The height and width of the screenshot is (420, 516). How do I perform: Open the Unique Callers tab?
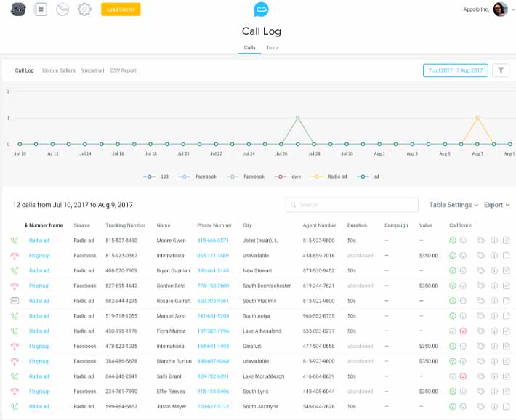click(x=59, y=70)
